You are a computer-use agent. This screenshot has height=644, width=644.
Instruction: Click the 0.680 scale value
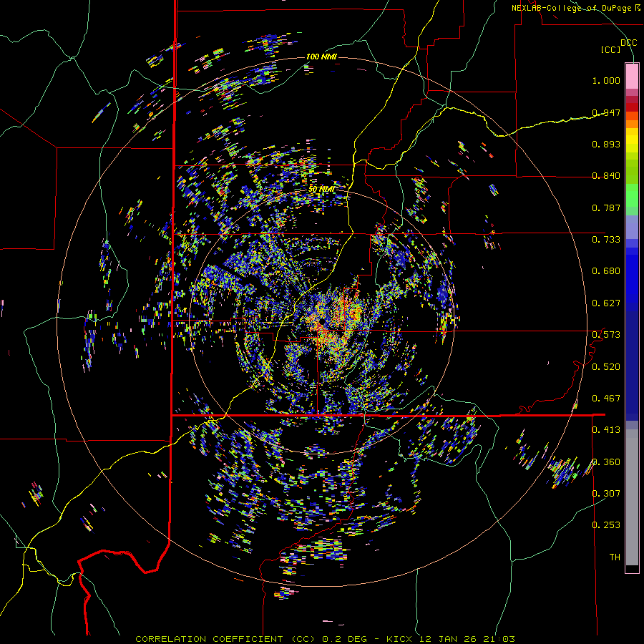click(606, 271)
